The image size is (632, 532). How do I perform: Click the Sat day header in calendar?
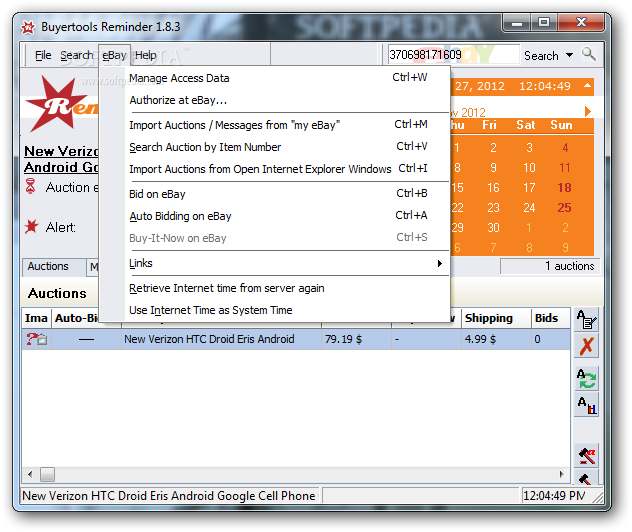(x=526, y=125)
